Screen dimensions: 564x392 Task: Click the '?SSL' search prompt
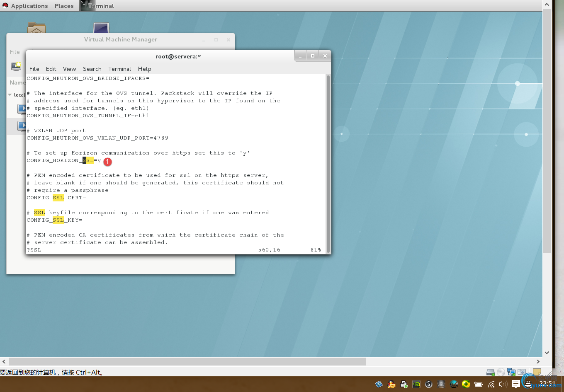click(x=34, y=250)
